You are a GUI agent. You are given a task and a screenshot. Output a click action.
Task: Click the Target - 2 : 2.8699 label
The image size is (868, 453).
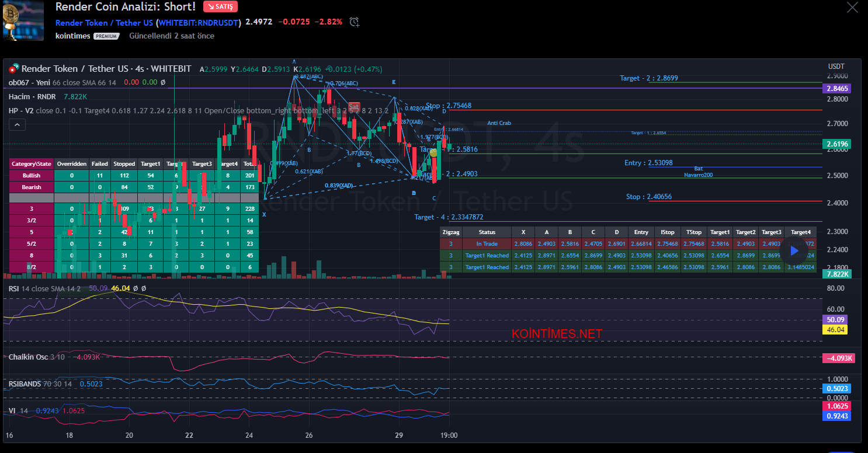[x=649, y=78]
